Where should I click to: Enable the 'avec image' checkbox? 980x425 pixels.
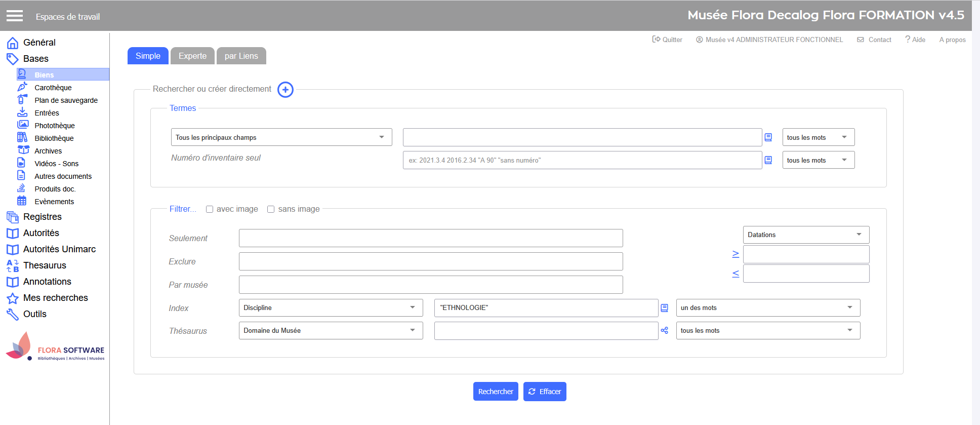point(210,209)
